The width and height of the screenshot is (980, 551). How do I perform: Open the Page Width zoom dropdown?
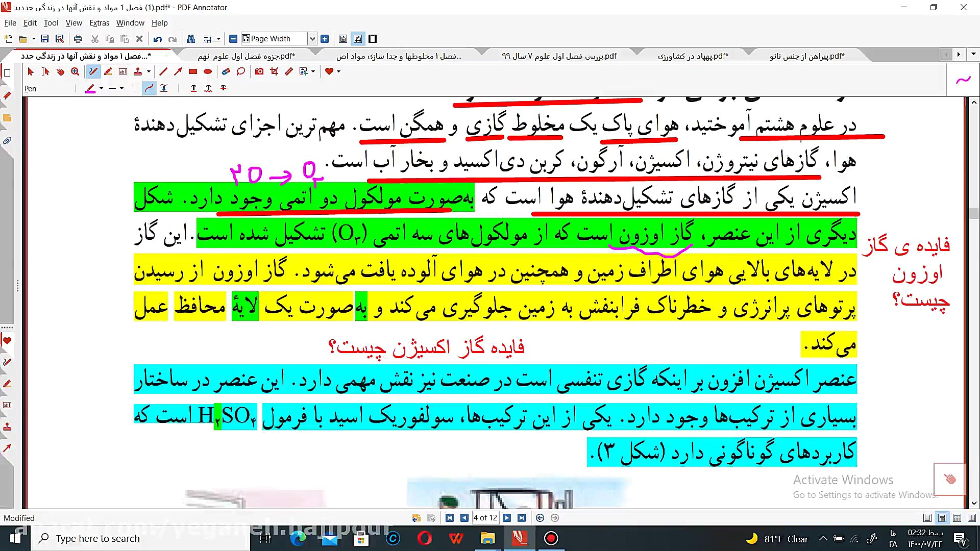click(x=312, y=39)
